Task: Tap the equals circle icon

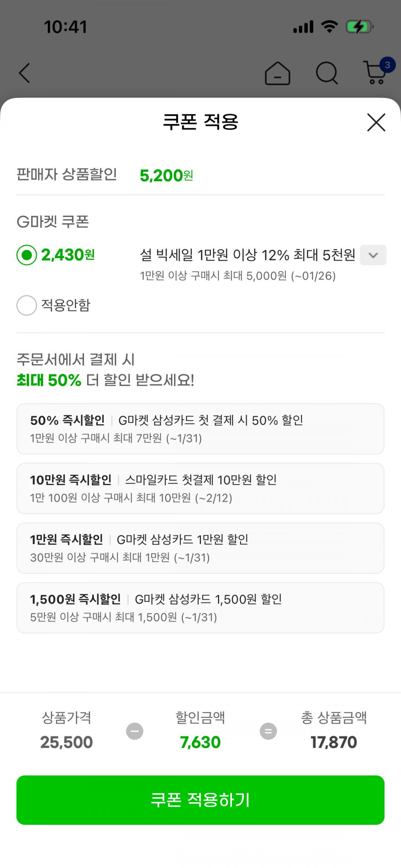Action: coord(268,731)
